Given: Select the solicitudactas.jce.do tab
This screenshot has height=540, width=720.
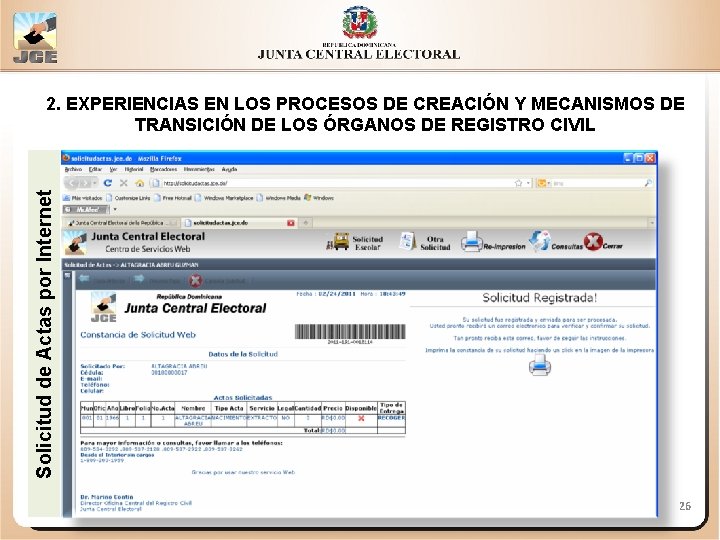Looking at the screenshot, I should 239,223.
